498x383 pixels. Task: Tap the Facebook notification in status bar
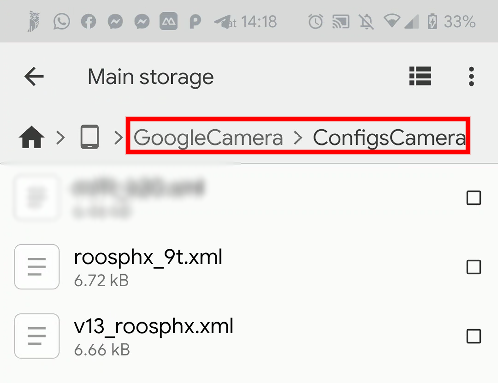click(88, 22)
